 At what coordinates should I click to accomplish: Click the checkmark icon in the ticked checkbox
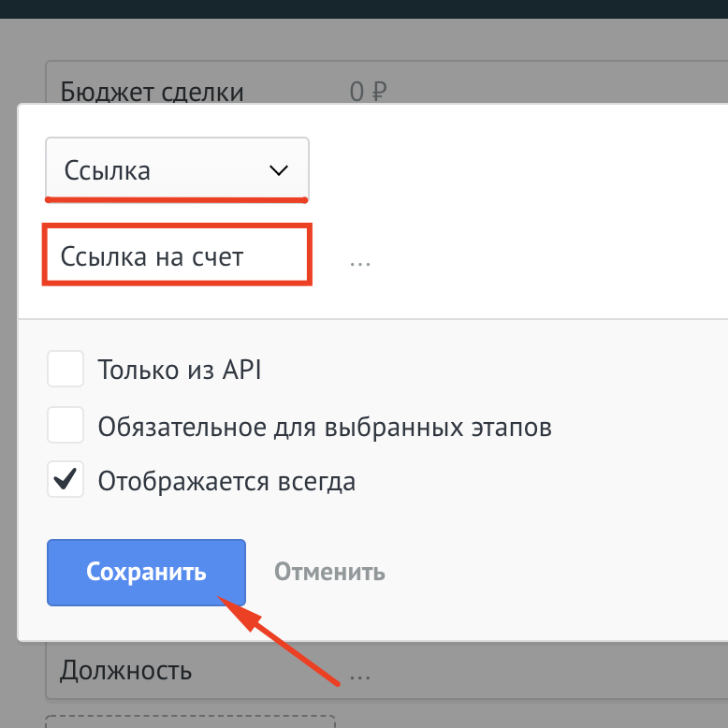pos(66,481)
